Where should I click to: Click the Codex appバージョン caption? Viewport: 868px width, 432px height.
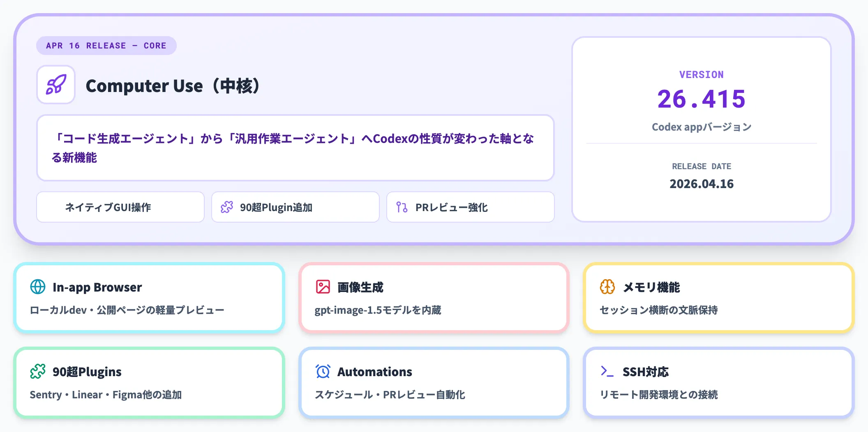pos(701,127)
